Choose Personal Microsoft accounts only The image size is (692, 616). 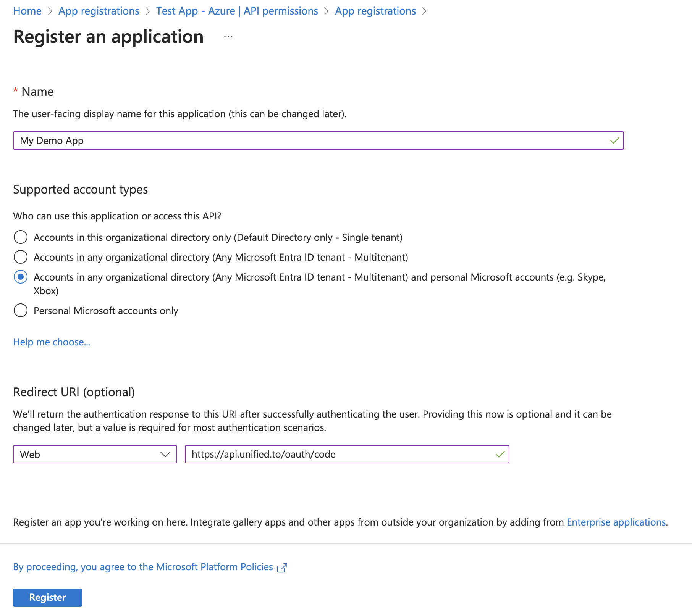tap(21, 310)
